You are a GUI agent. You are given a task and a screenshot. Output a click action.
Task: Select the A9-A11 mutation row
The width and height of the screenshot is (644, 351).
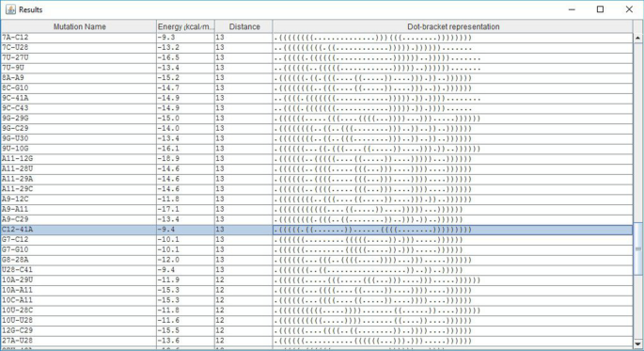coord(317,209)
